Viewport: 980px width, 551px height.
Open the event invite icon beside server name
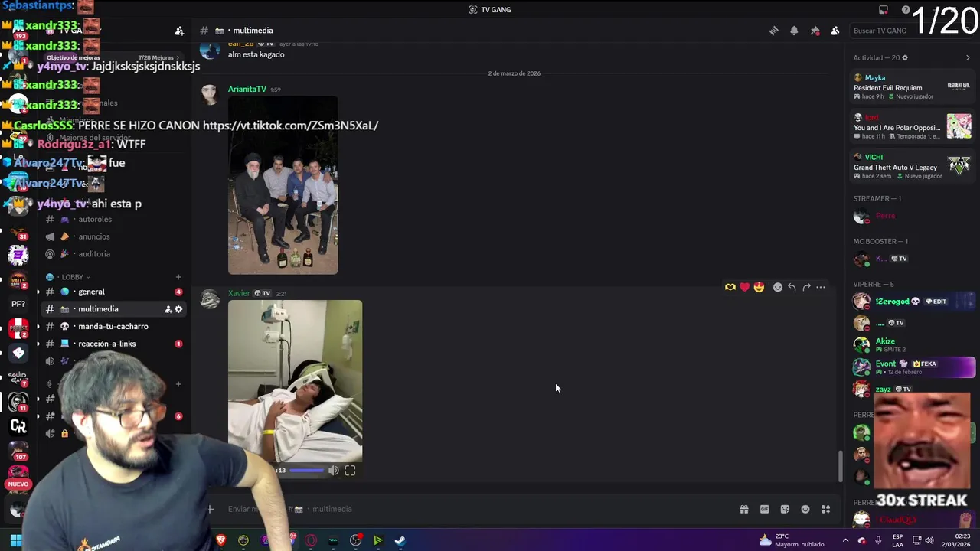click(179, 31)
